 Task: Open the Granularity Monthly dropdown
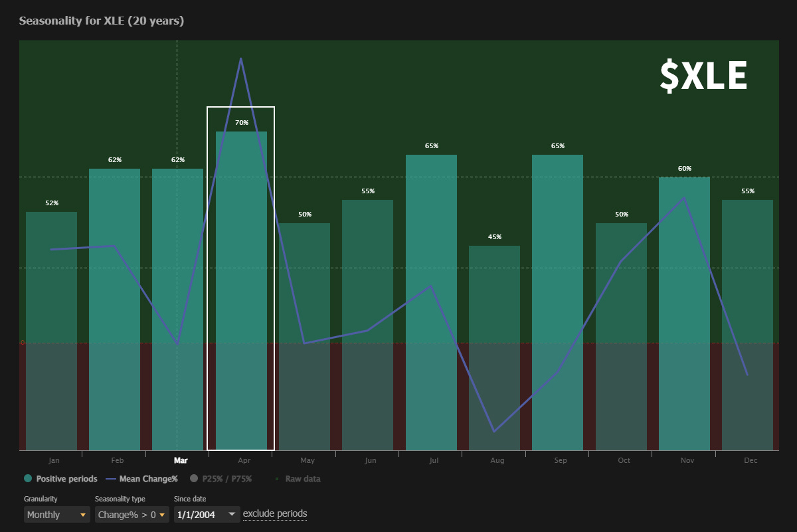pos(56,514)
